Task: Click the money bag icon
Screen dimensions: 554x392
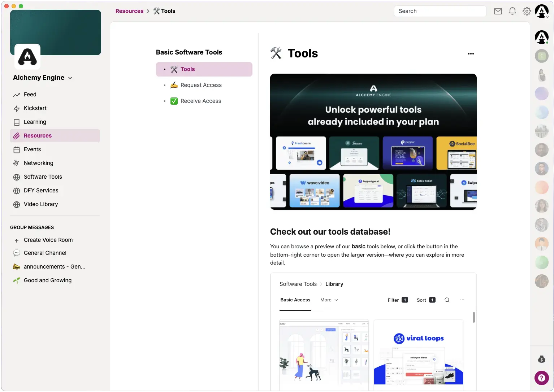Action: pyautogui.click(x=541, y=359)
